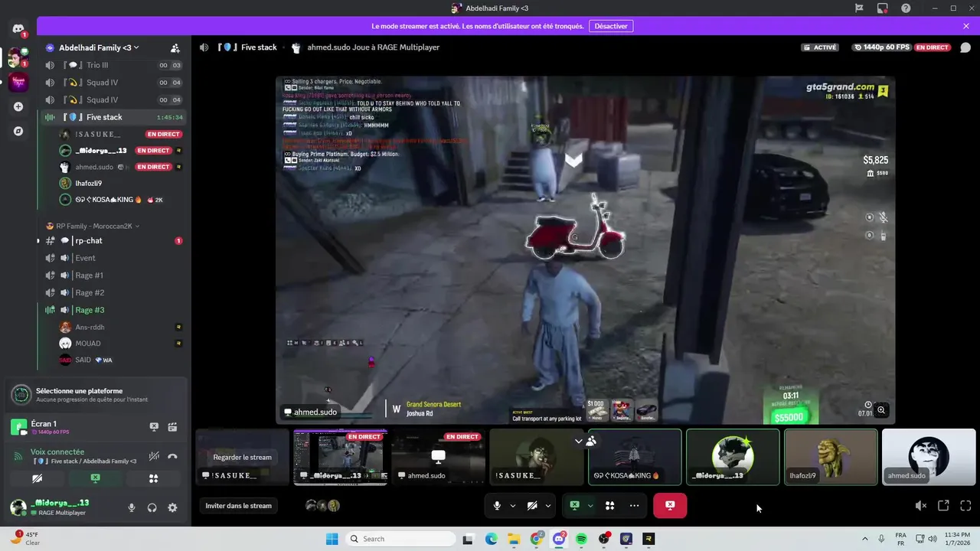Toggle microphone mute in the user panel

[132, 507]
